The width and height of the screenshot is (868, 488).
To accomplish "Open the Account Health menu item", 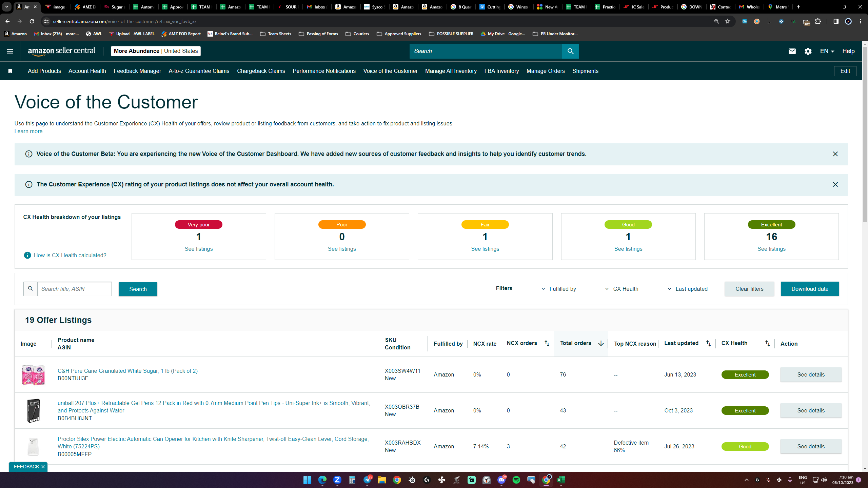I will tap(87, 71).
